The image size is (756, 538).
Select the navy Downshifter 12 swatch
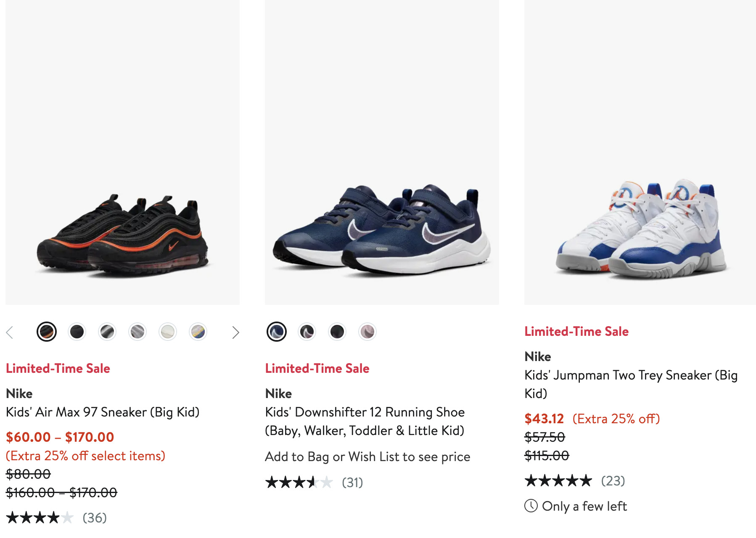click(x=277, y=332)
